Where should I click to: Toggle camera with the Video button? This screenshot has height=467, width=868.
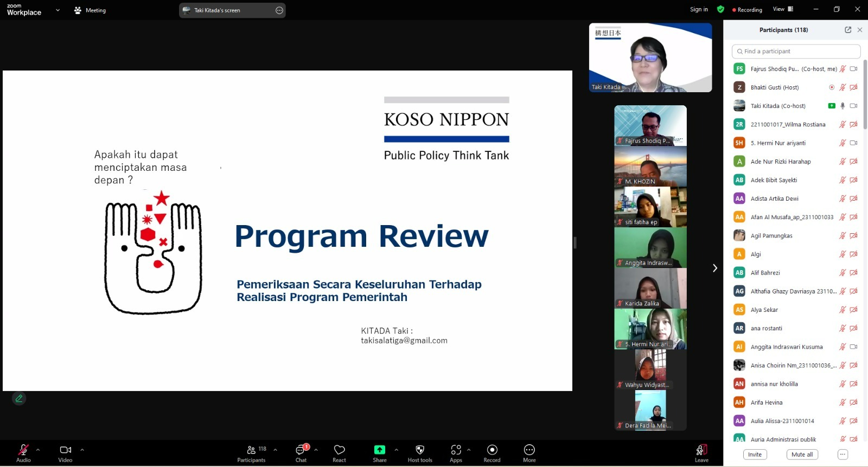pyautogui.click(x=65, y=453)
